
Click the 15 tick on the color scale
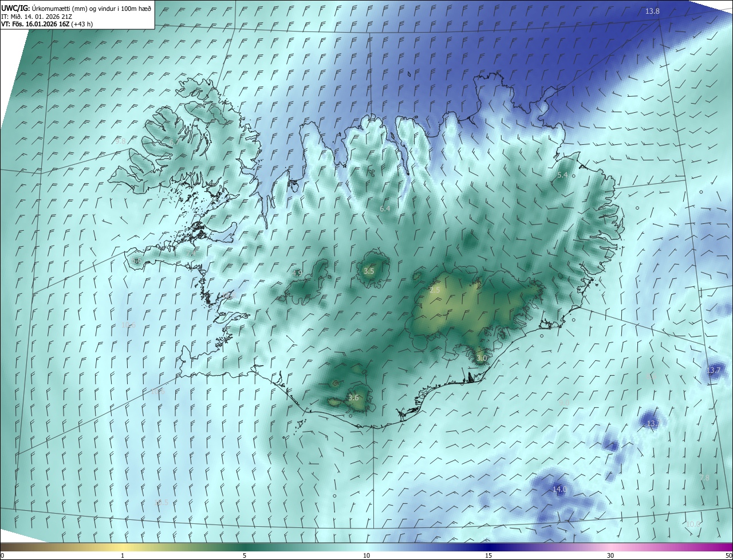pyautogui.click(x=488, y=556)
